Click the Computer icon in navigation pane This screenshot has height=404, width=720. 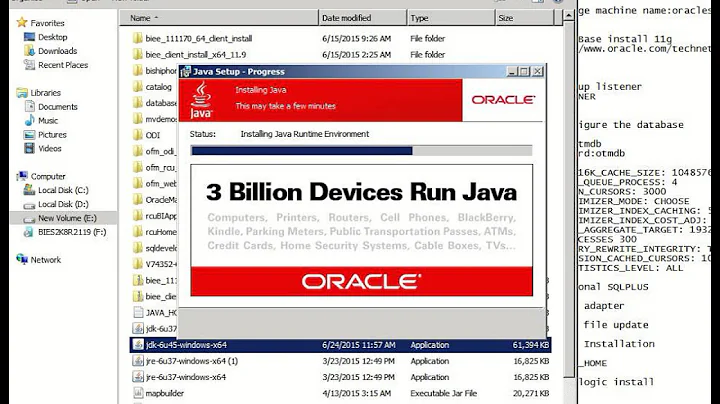[22, 176]
